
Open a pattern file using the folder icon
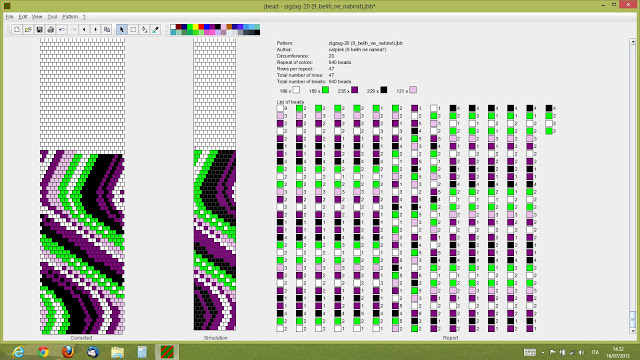point(28,29)
